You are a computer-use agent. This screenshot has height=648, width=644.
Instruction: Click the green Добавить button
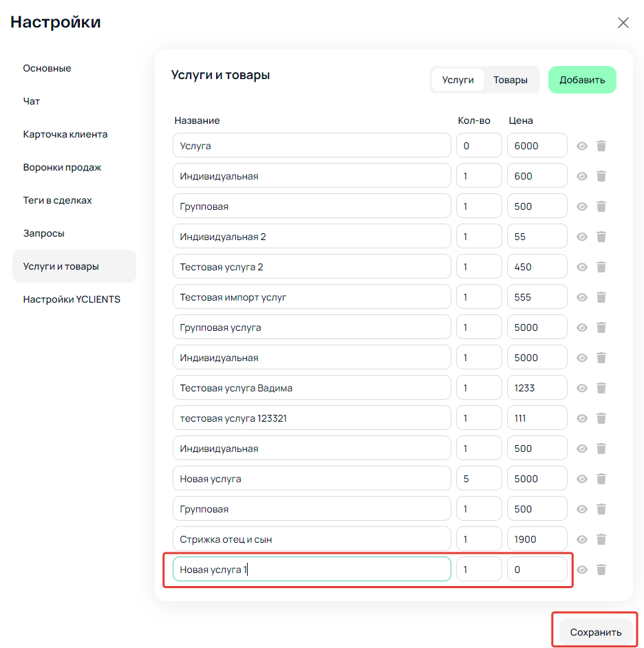(x=582, y=80)
